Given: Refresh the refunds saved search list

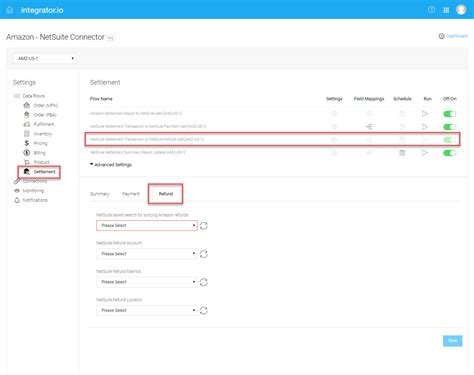Looking at the screenshot, I should [204, 226].
